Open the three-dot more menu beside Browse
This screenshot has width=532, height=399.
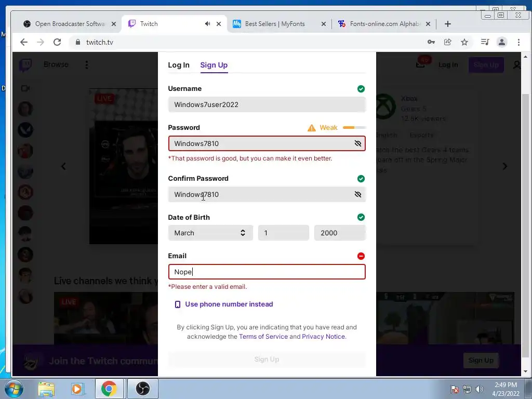[87, 65]
